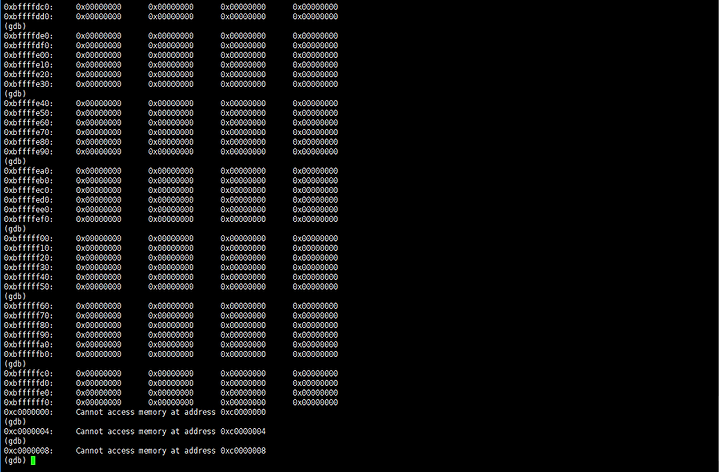Select the address label 0xbfffff00:
The height and width of the screenshot is (472, 720).
(28, 238)
